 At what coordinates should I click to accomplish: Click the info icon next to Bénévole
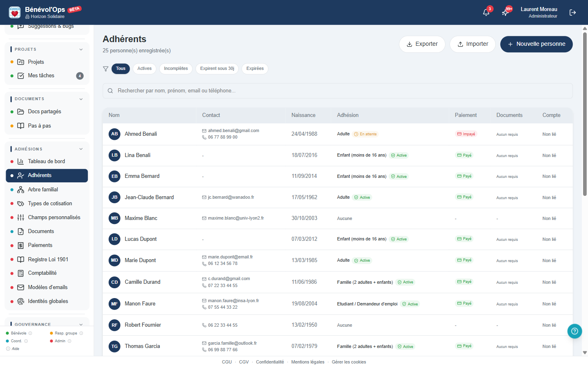(30, 333)
